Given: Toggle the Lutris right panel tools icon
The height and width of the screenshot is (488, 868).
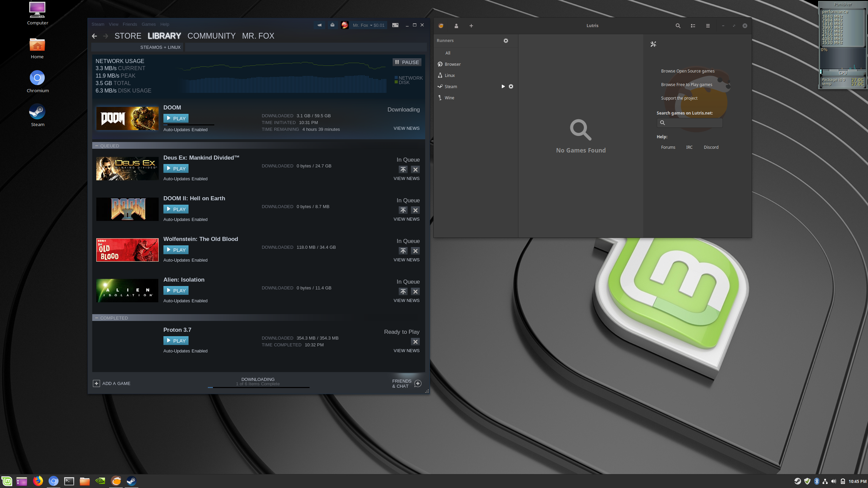Looking at the screenshot, I should click(x=653, y=44).
